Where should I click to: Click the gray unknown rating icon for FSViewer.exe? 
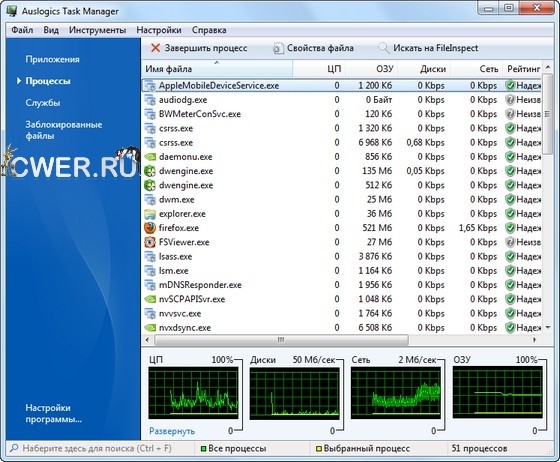(x=510, y=242)
